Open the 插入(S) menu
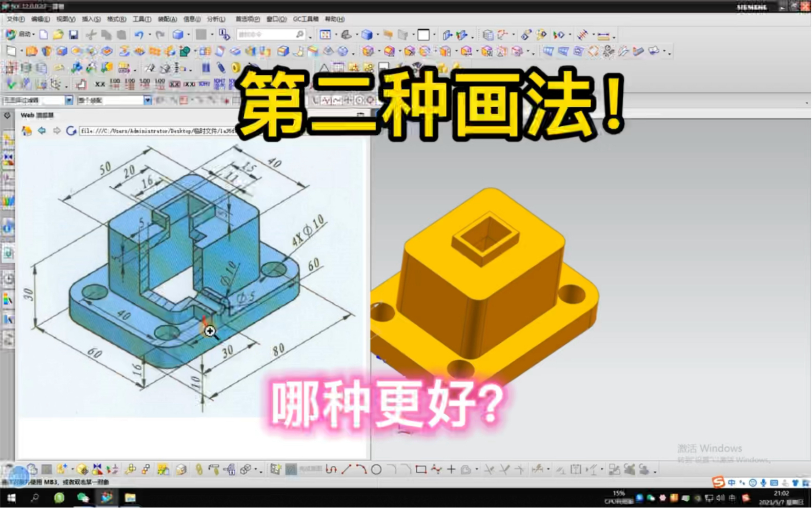The width and height of the screenshot is (812, 508). (x=91, y=19)
